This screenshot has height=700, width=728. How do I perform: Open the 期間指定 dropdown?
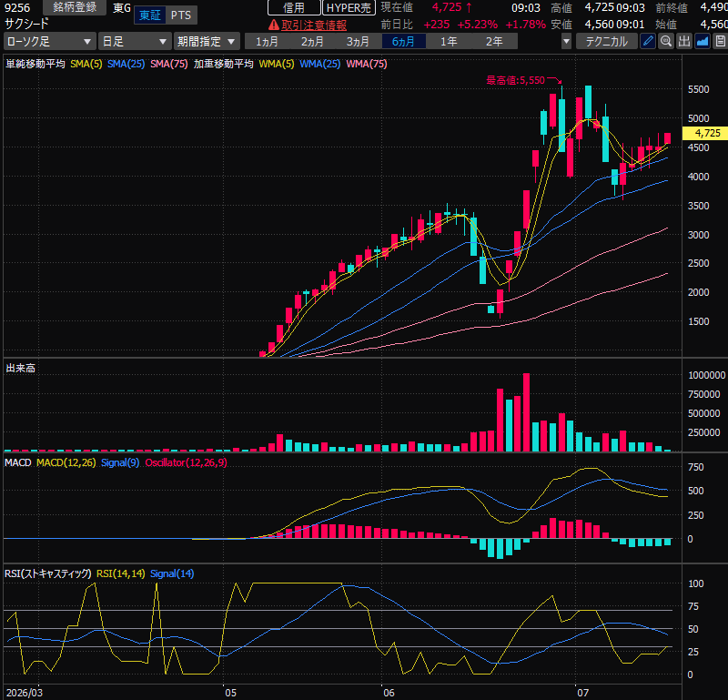[207, 41]
